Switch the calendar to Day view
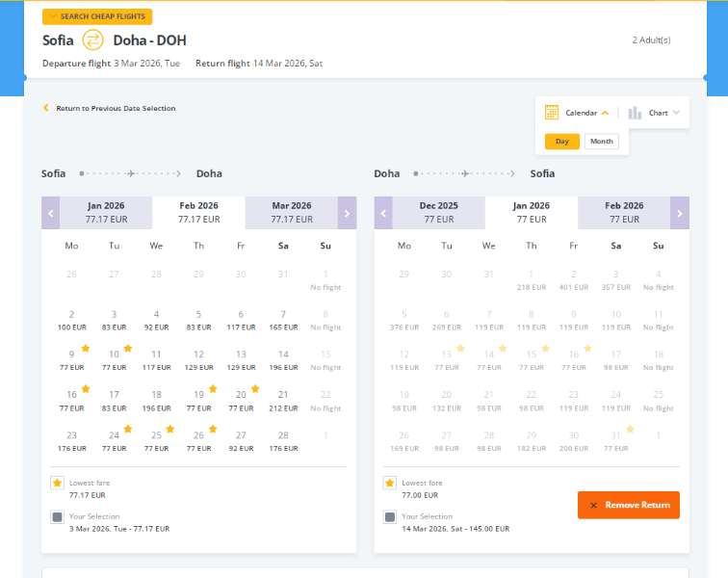Image resolution: width=728 pixels, height=578 pixels. (x=562, y=142)
